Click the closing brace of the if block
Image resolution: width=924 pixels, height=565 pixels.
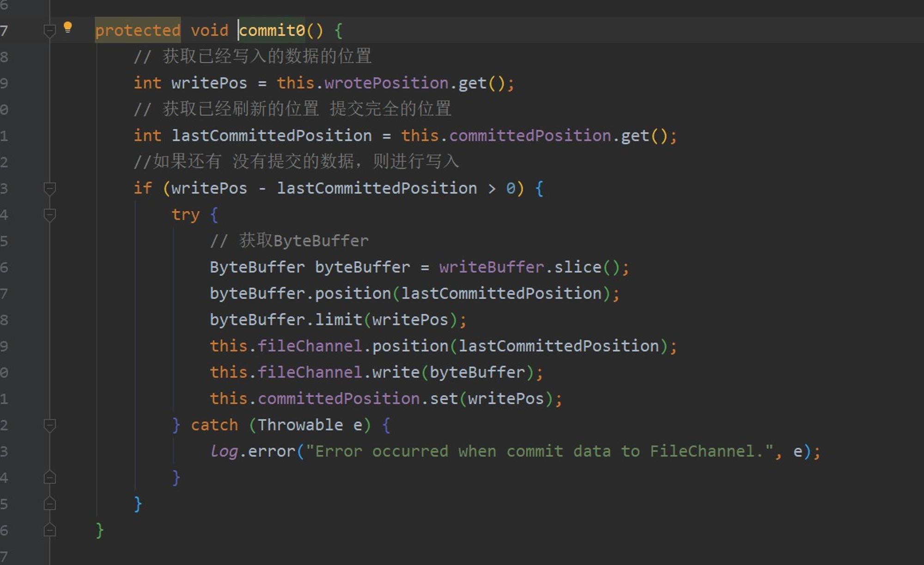pos(138,504)
